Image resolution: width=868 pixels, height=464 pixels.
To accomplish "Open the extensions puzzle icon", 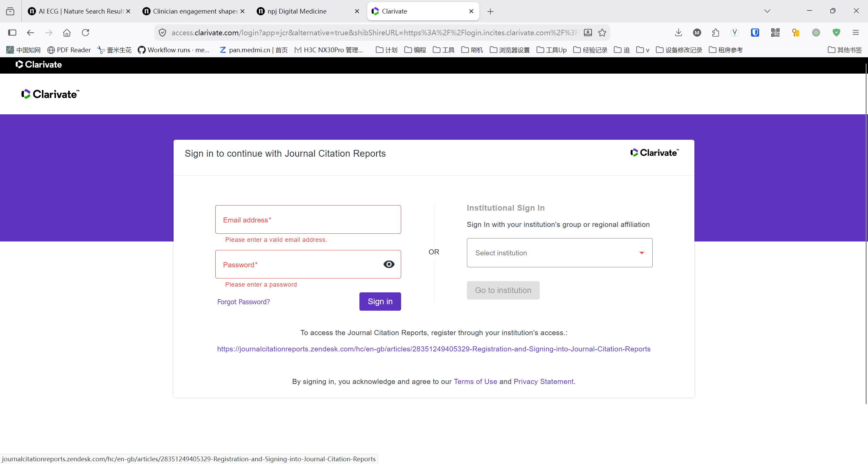I will (x=715, y=33).
